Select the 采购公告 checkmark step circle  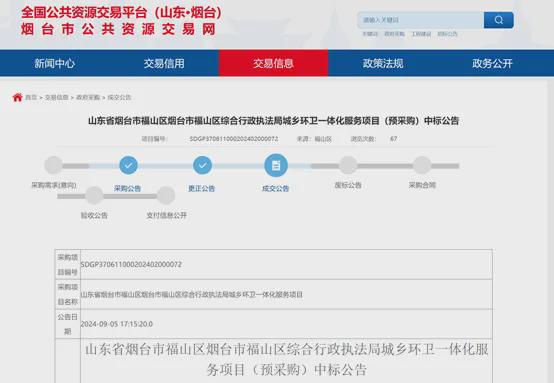[128, 165]
